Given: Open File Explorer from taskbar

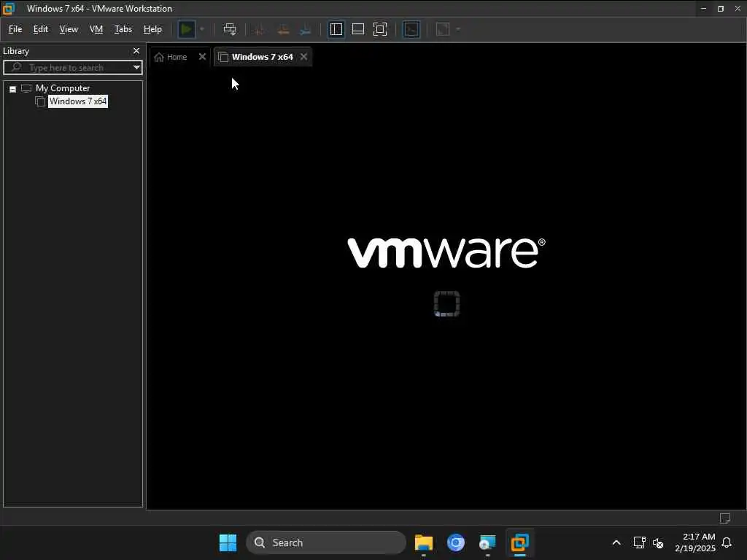Looking at the screenshot, I should coord(424,542).
